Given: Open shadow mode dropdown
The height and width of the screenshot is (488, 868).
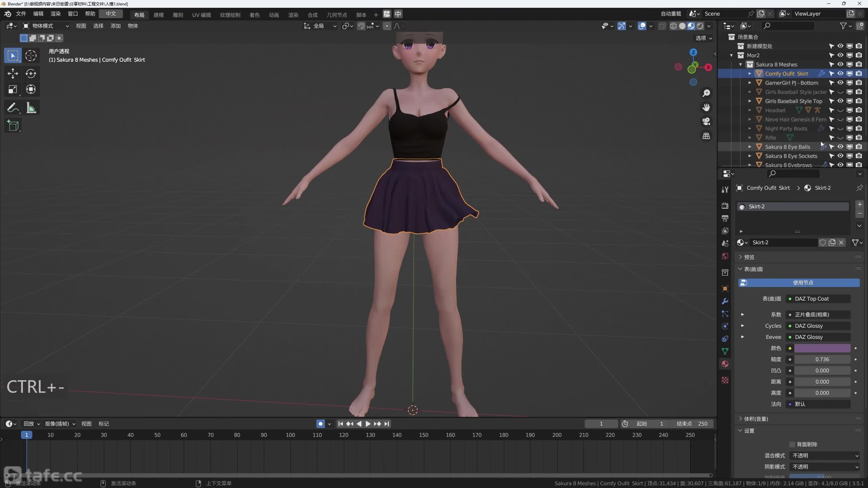Looking at the screenshot, I should pyautogui.click(x=825, y=467).
